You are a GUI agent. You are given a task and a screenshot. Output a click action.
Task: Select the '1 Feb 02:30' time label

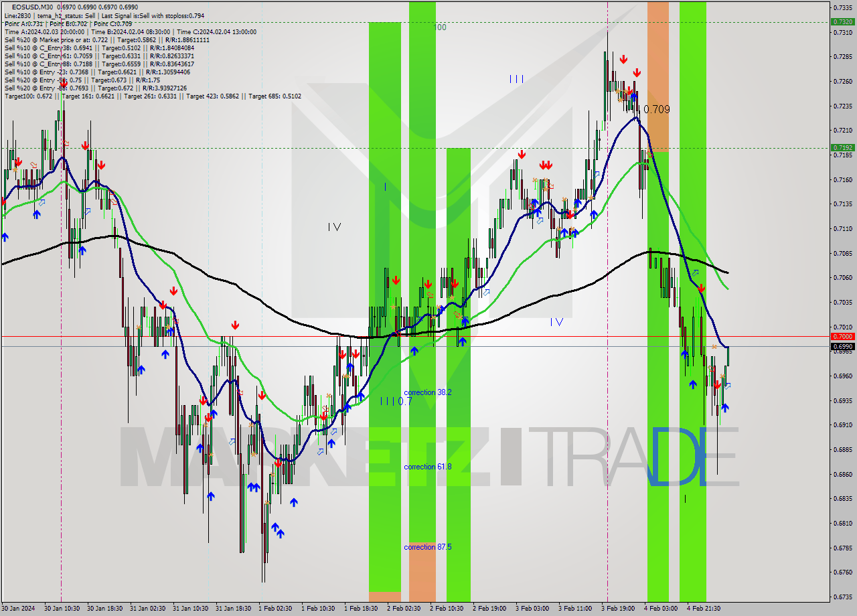coord(275,609)
